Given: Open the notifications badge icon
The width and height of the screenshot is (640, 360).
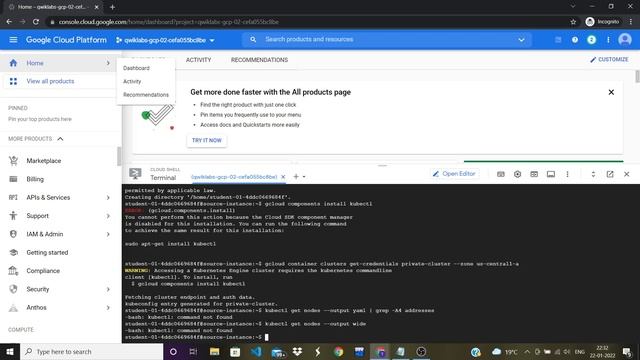Looking at the screenshot, I should [x=591, y=40].
